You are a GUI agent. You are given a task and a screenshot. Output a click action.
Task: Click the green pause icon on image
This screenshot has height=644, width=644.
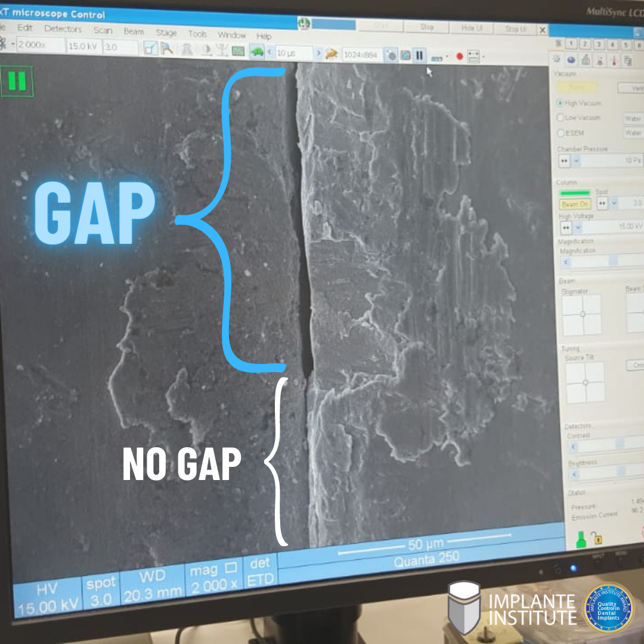tap(17, 80)
